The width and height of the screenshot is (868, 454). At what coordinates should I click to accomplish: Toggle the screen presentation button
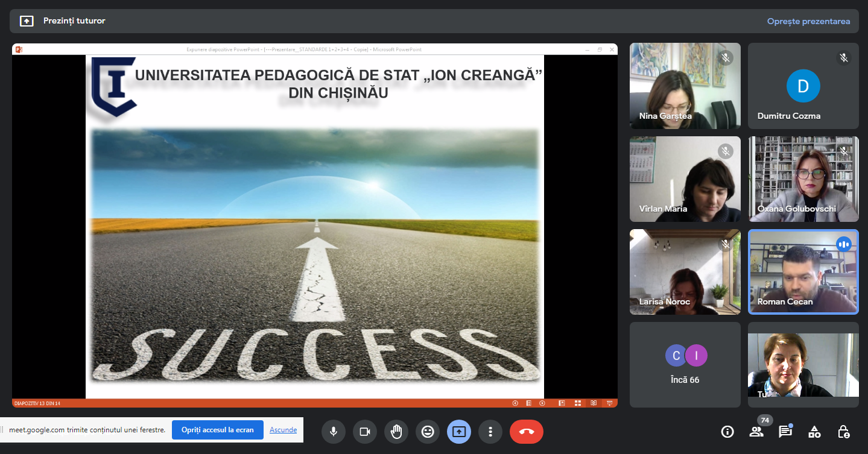(459, 432)
